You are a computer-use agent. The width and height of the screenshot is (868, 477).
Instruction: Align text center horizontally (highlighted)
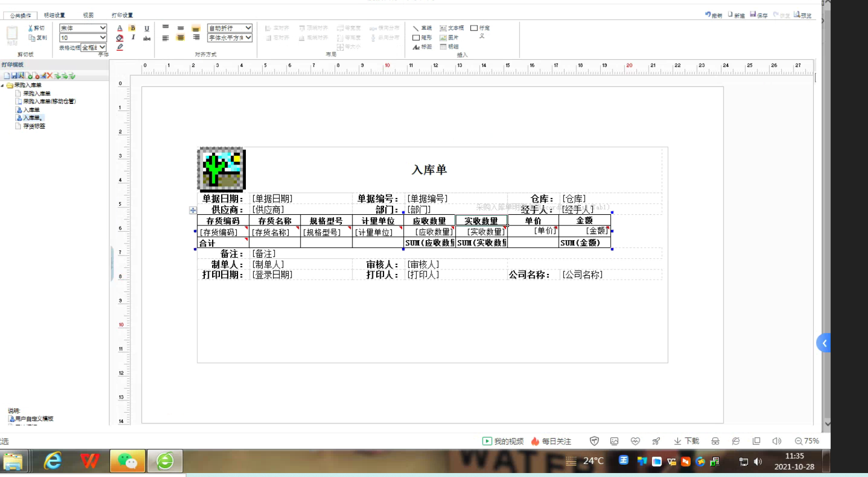[x=180, y=38]
